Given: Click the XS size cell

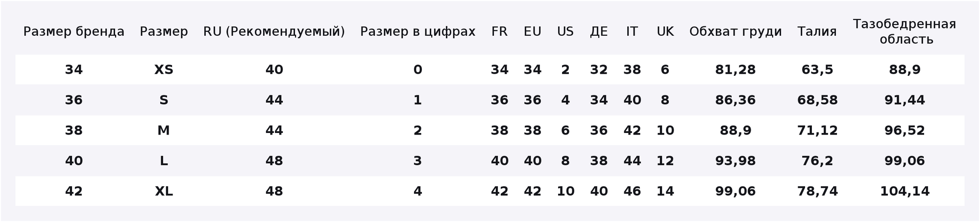Looking at the screenshot, I should click(164, 70).
